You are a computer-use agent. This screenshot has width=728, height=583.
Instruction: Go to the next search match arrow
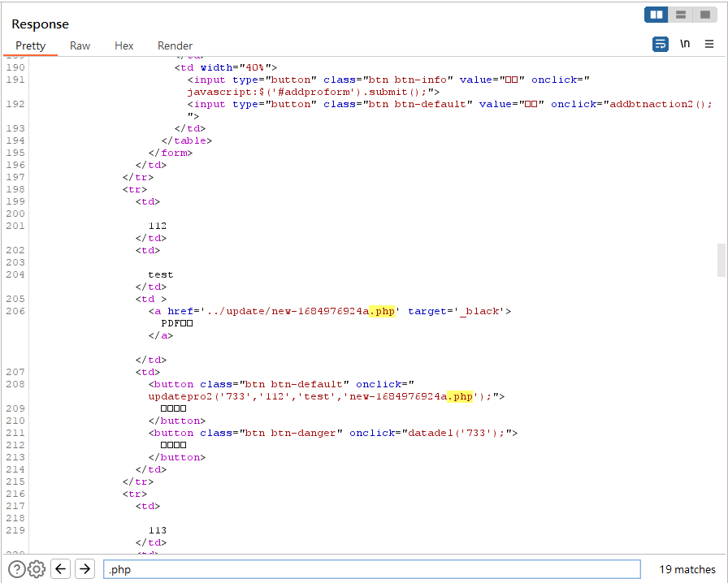click(x=84, y=568)
